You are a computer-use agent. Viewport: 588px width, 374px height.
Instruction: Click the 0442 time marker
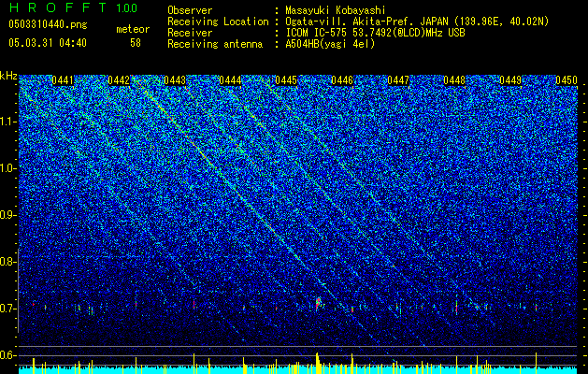coord(119,80)
